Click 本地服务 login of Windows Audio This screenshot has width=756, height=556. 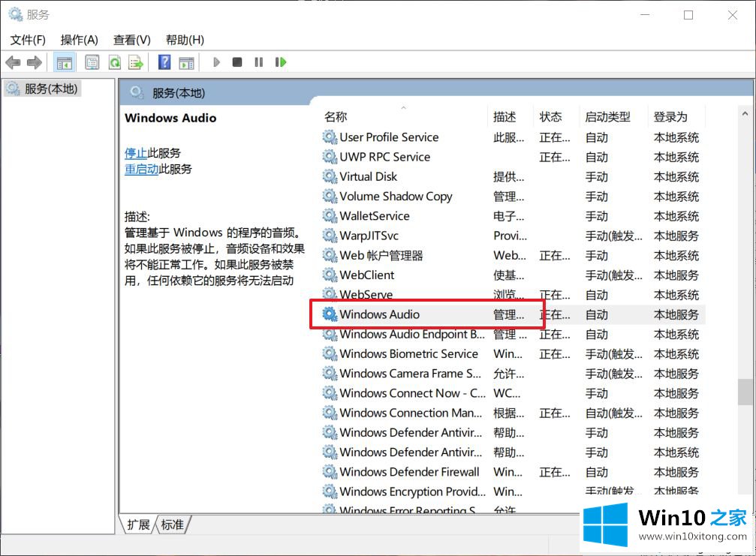(x=676, y=314)
